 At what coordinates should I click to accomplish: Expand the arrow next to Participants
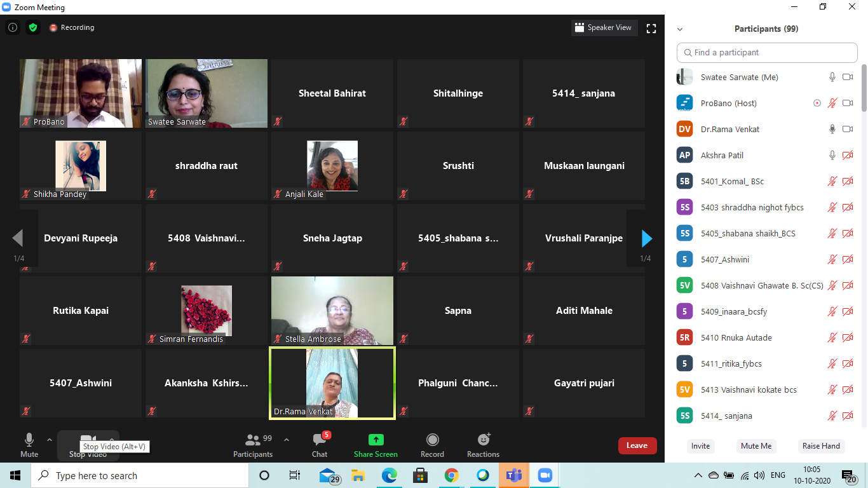[x=286, y=439]
